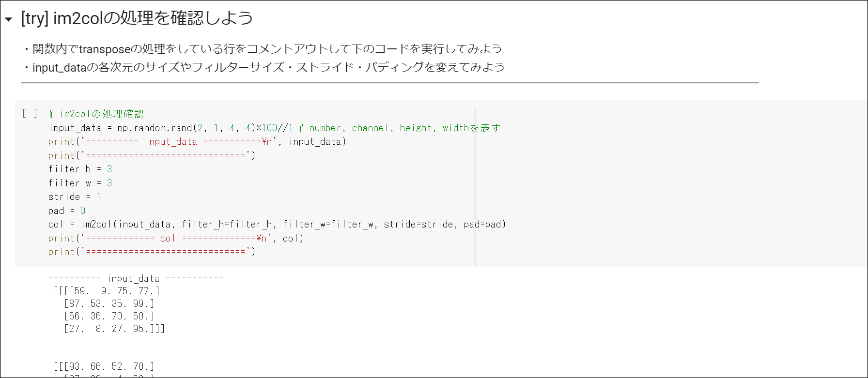Viewport: 868px width, 378px height.
Task: Click the print line with "col ==============¥n"
Action: (x=176, y=238)
